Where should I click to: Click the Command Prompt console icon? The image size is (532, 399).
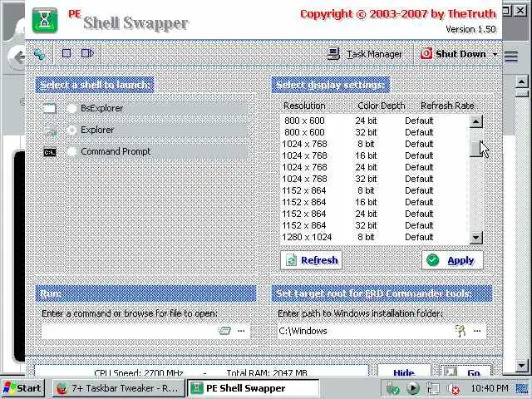pos(50,152)
